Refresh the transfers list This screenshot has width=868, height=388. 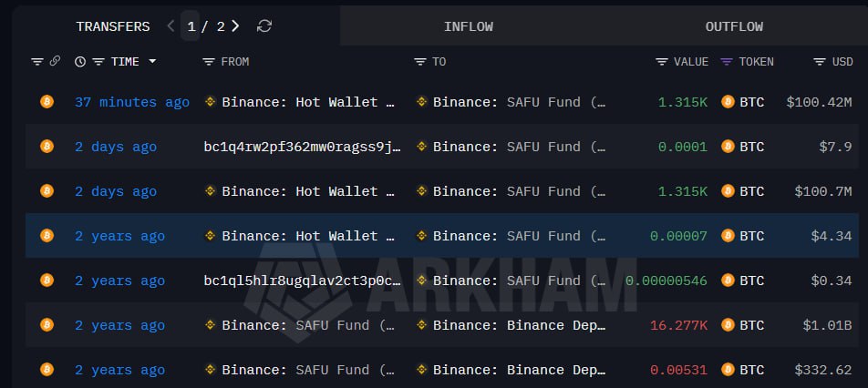[264, 26]
